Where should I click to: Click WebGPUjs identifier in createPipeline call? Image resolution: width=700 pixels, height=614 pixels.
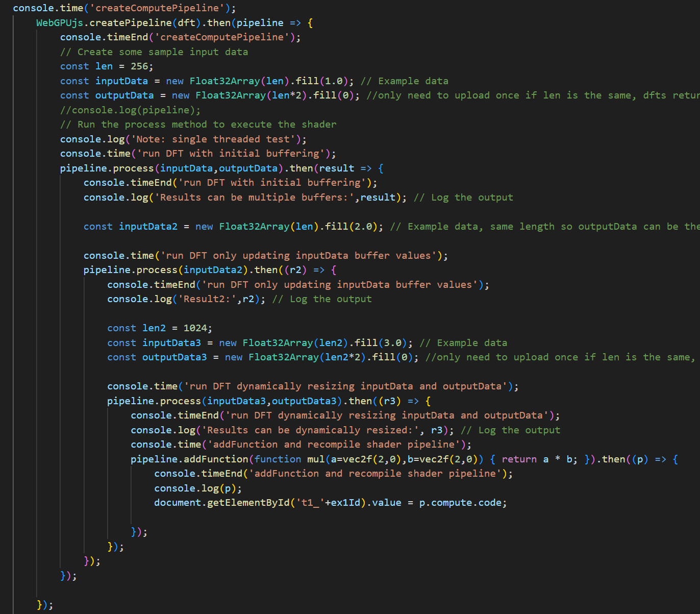pyautogui.click(x=60, y=22)
